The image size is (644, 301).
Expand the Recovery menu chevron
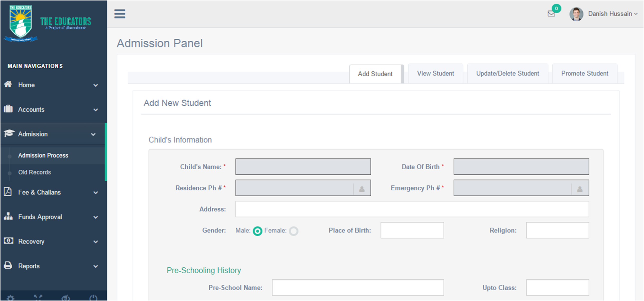(x=95, y=242)
